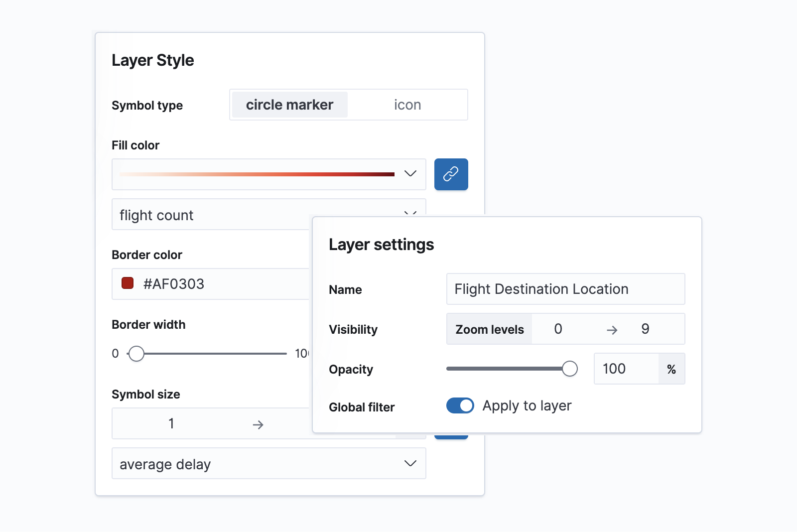Click the #AF0303 border color field
This screenshot has width=797, height=532.
point(211,284)
